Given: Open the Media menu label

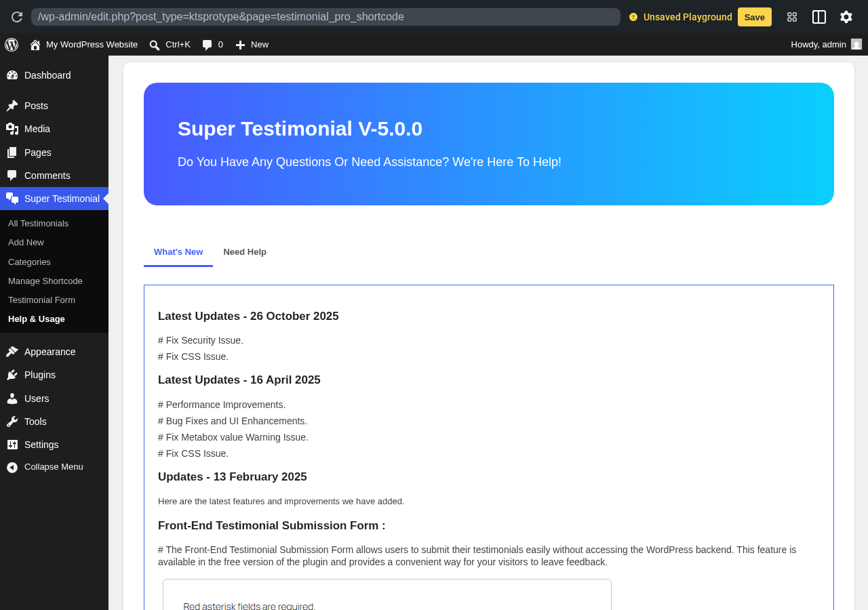Looking at the screenshot, I should pyautogui.click(x=37, y=129).
